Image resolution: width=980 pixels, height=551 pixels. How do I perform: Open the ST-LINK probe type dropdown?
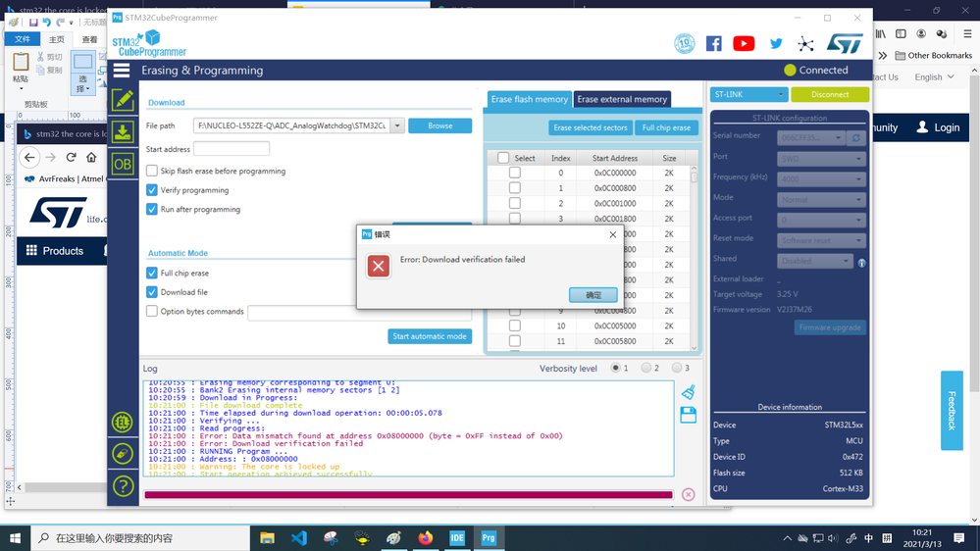[x=748, y=94]
